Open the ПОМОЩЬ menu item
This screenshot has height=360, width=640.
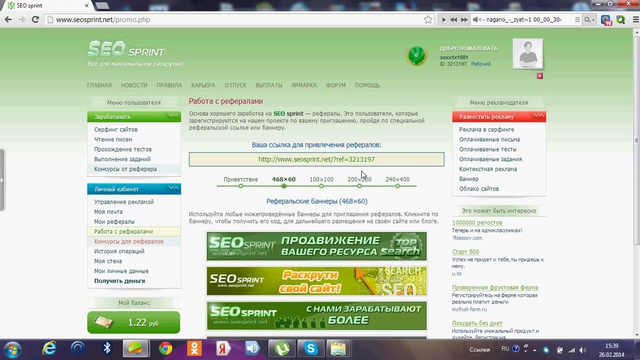(367, 85)
